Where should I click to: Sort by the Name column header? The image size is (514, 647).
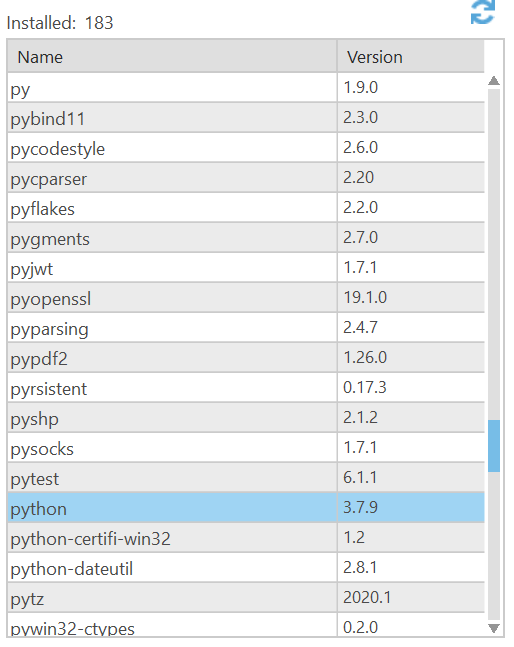click(172, 57)
